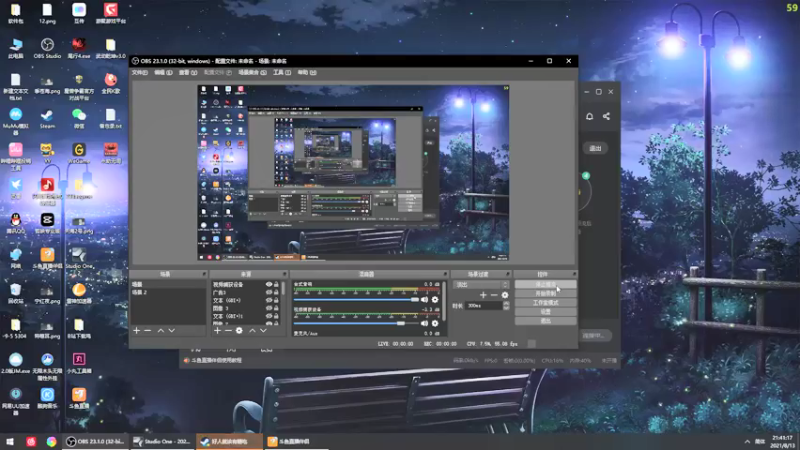
Task: Toggle lock for 文本 (GDI+) source
Action: tap(277, 301)
